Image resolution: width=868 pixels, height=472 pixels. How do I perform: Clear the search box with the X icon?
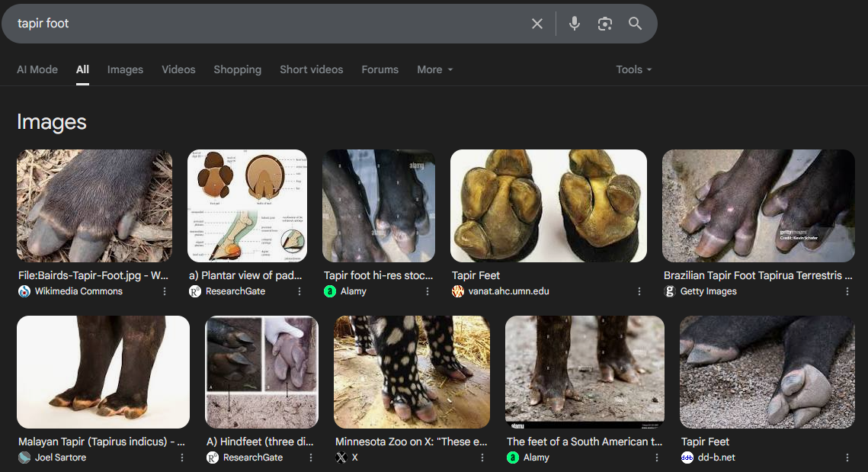pos(537,24)
